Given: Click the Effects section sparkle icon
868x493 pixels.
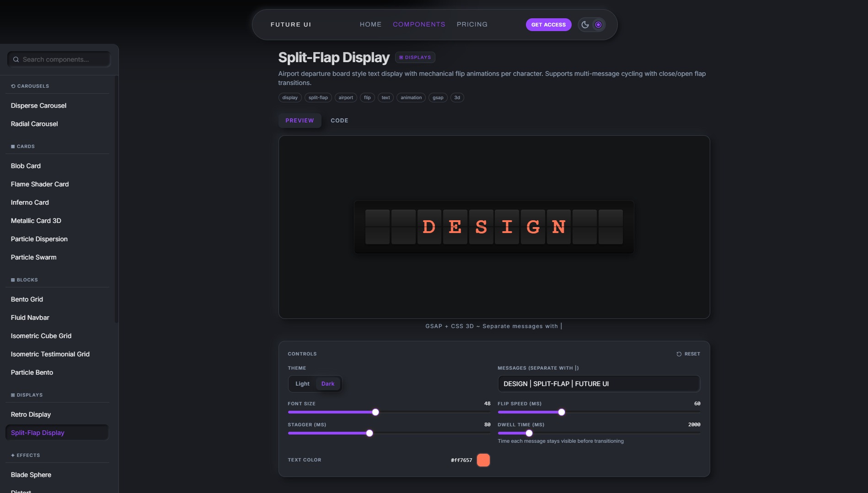Looking at the screenshot, I should click(12, 455).
